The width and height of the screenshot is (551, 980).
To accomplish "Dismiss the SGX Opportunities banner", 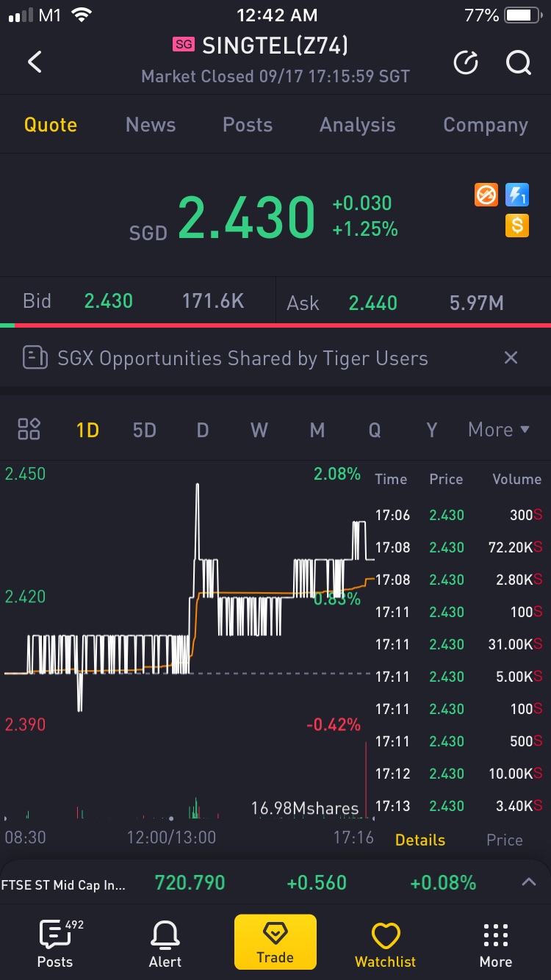I will (x=511, y=358).
